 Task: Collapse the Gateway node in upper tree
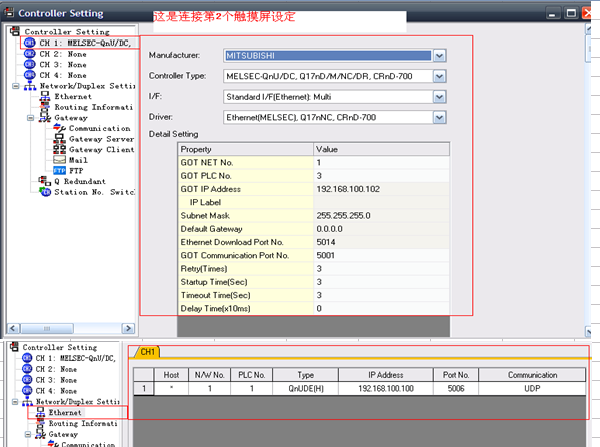tap(31, 118)
